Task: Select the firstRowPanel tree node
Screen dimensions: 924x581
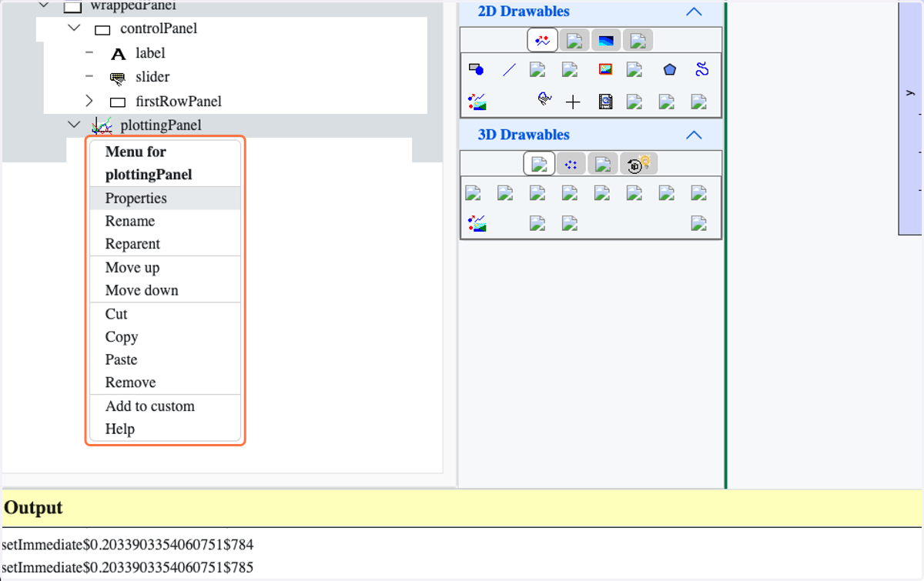Action: [x=179, y=101]
